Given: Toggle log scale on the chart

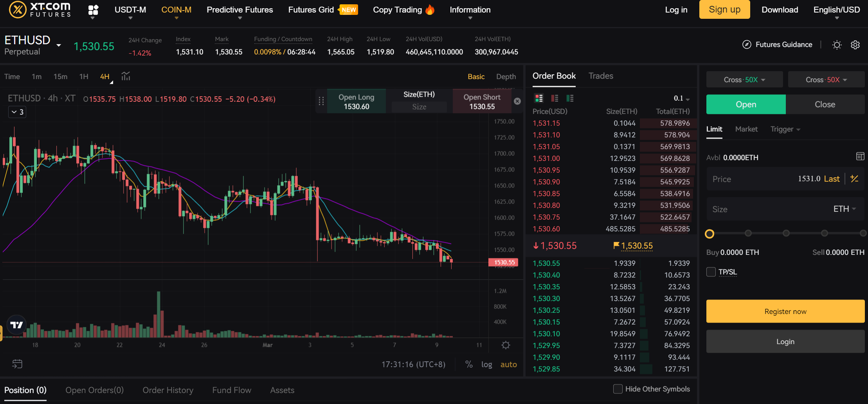Looking at the screenshot, I should [486, 364].
